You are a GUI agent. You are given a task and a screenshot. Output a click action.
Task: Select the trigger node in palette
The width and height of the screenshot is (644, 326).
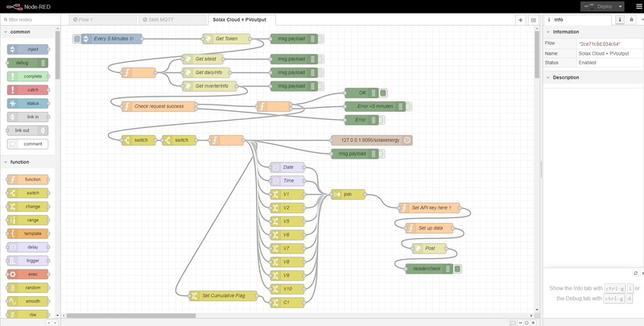tap(27, 261)
